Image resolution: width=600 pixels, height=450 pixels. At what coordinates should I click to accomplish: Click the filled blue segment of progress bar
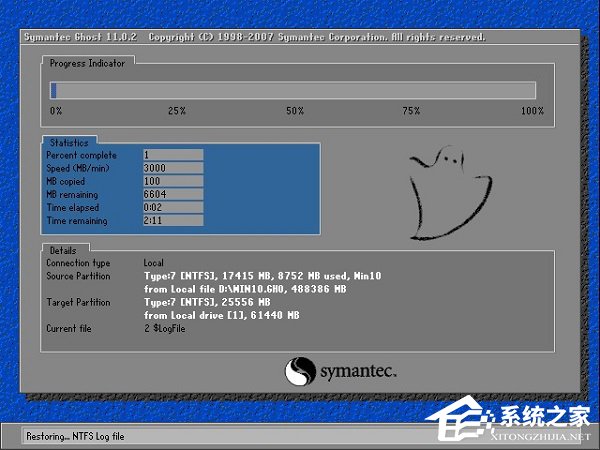53,91
